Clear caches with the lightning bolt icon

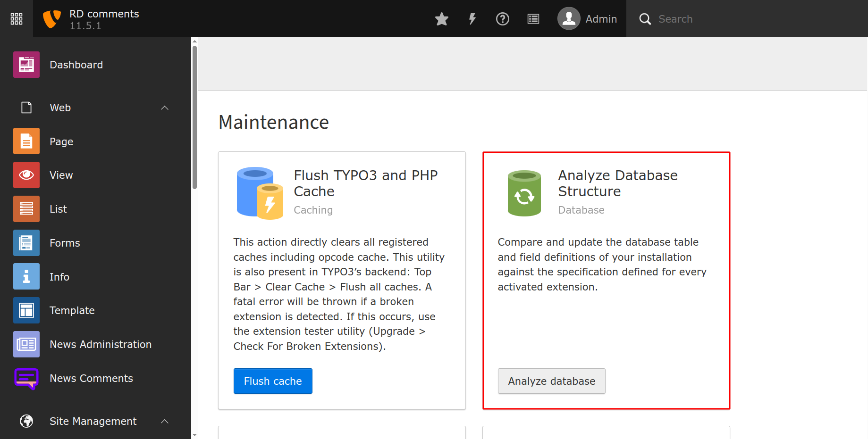472,19
